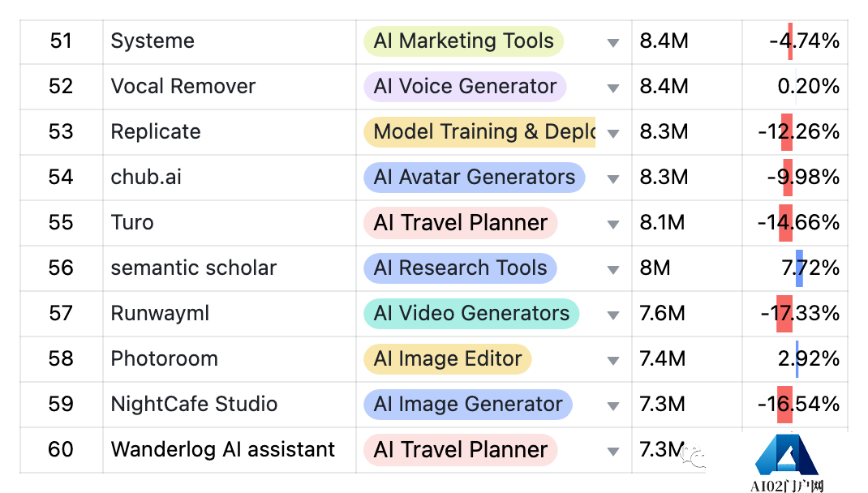The height and width of the screenshot is (493, 868).
Task: Click the AI02 portal logo icon
Action: point(787,456)
